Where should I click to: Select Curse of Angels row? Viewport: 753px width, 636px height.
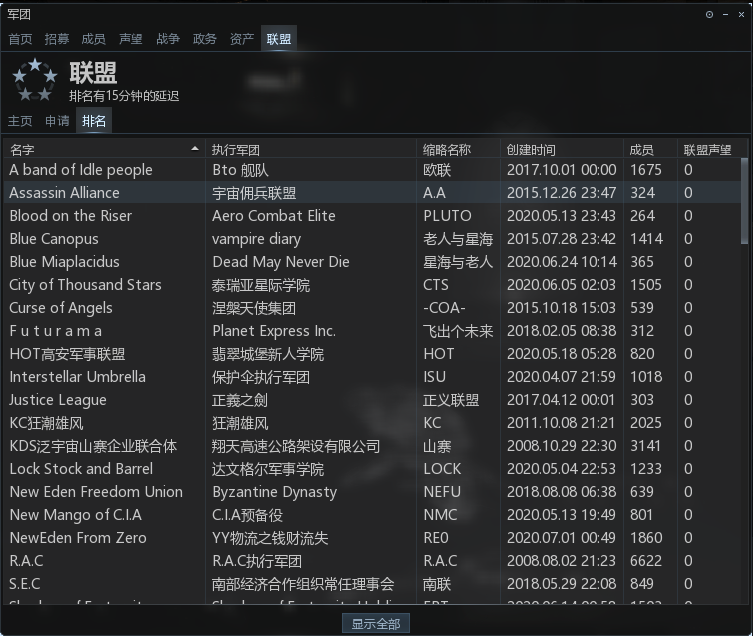point(372,308)
